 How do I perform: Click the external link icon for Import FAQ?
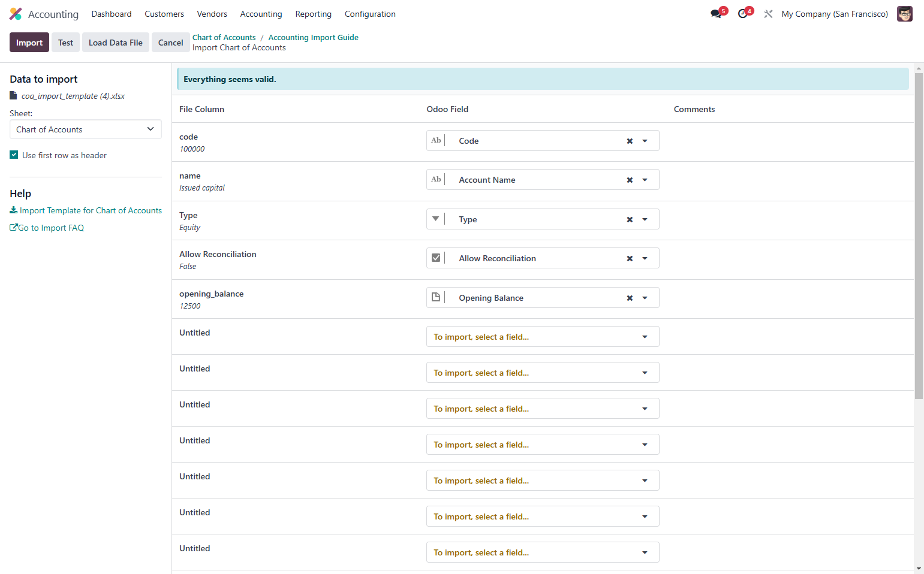[x=14, y=228]
